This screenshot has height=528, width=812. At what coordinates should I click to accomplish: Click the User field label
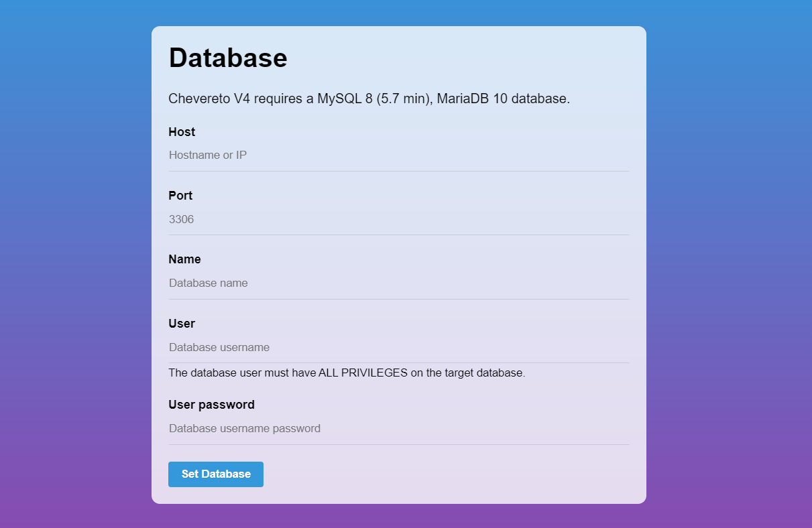click(182, 324)
